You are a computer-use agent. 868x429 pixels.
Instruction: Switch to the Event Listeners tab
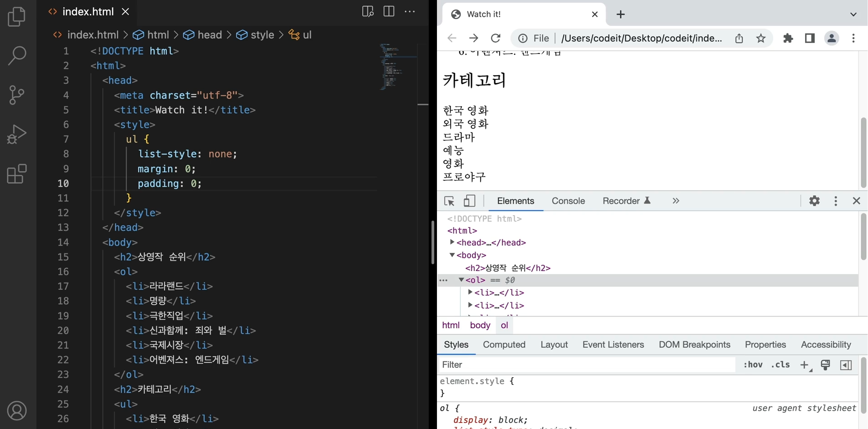(x=613, y=345)
